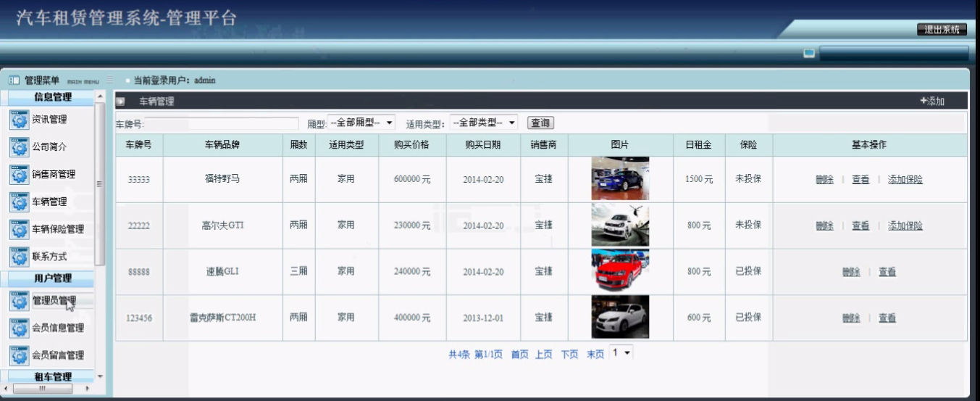Open the 公司简介 menu item
The width and height of the screenshot is (980, 401).
49,147
